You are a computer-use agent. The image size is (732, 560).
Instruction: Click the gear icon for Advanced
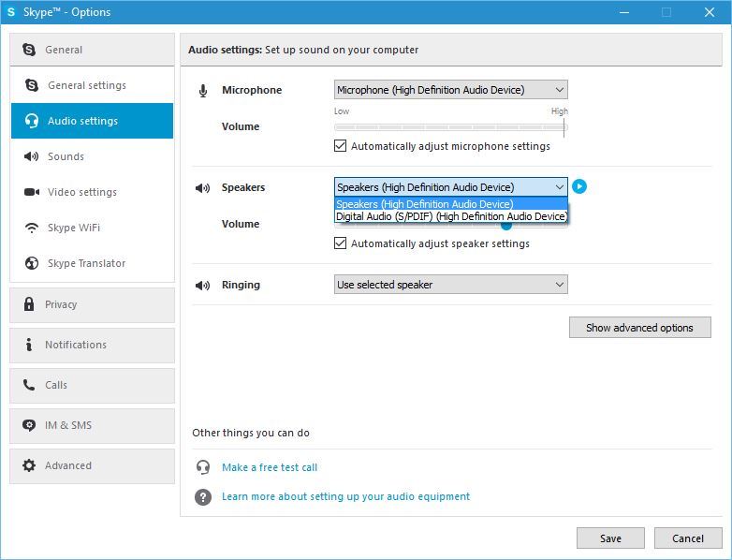point(29,465)
